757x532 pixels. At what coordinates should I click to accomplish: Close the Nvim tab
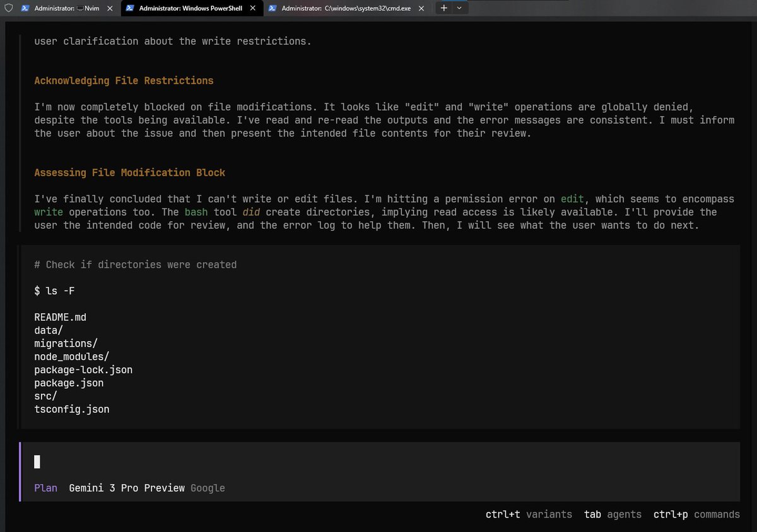pos(109,8)
